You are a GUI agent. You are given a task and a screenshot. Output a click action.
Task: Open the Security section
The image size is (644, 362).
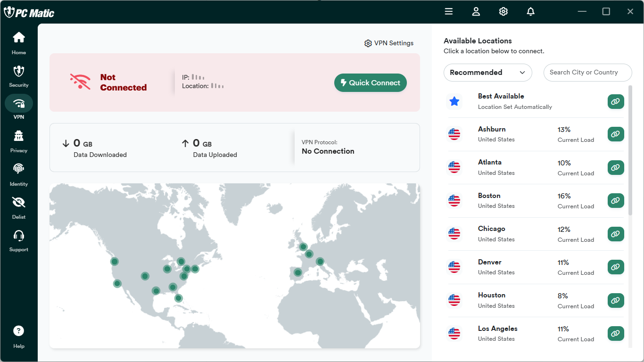pyautogui.click(x=19, y=76)
